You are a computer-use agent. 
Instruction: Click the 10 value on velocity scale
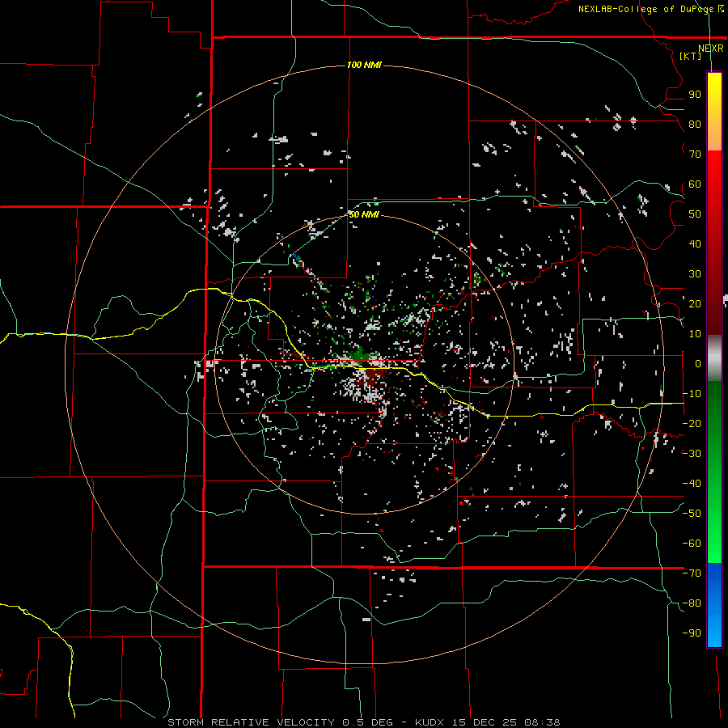click(x=695, y=334)
